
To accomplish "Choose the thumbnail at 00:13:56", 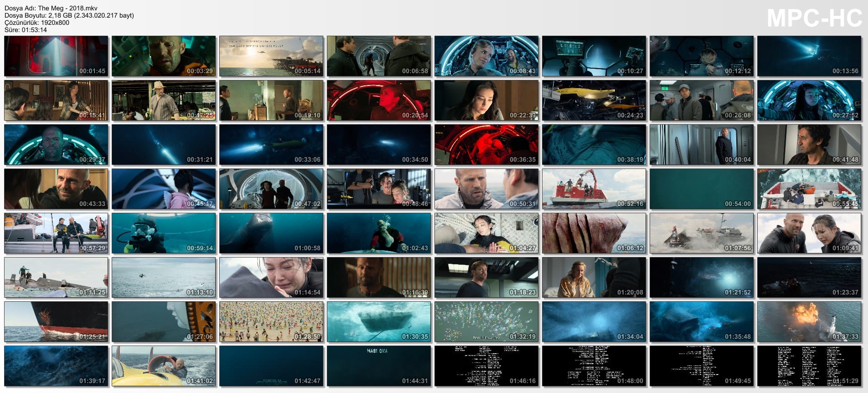I will [809, 56].
